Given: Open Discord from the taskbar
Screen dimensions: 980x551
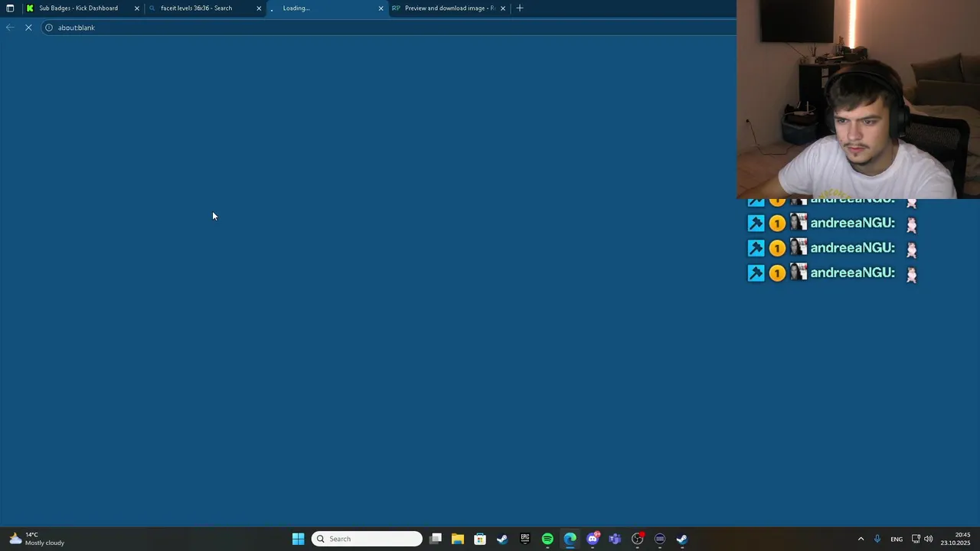Looking at the screenshot, I should pos(593,539).
